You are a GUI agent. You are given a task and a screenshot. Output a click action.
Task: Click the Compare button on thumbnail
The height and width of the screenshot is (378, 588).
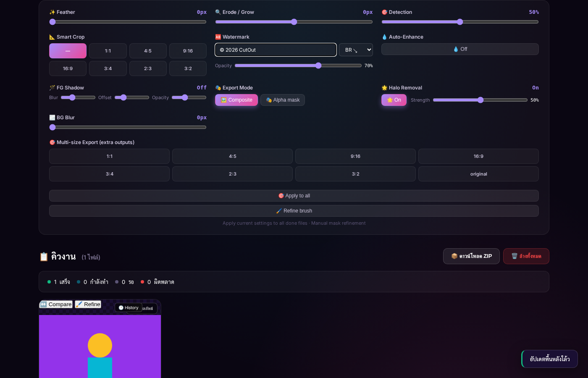click(56, 304)
